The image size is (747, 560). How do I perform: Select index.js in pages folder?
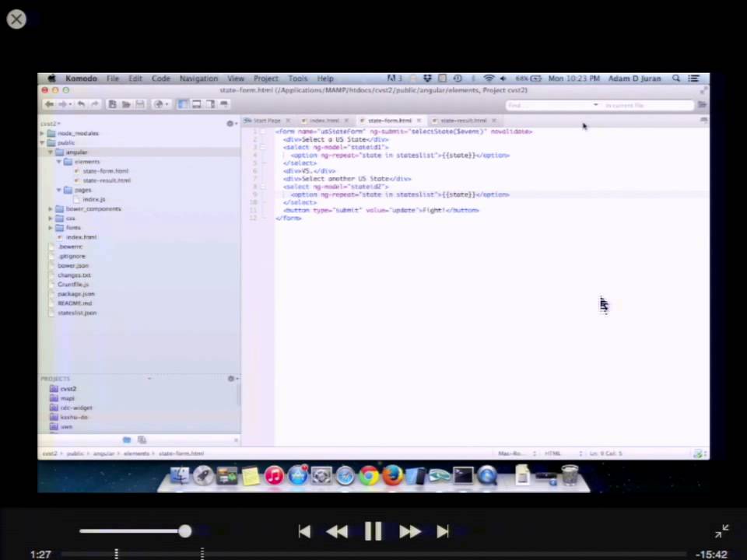pyautogui.click(x=94, y=200)
